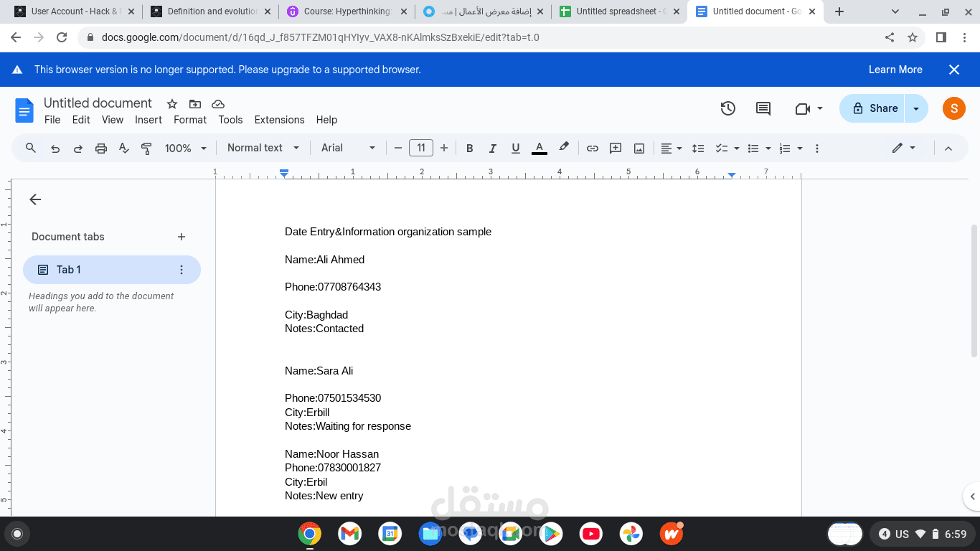
Task: Select Tab 1 in sidebar
Action: pyautogui.click(x=112, y=270)
